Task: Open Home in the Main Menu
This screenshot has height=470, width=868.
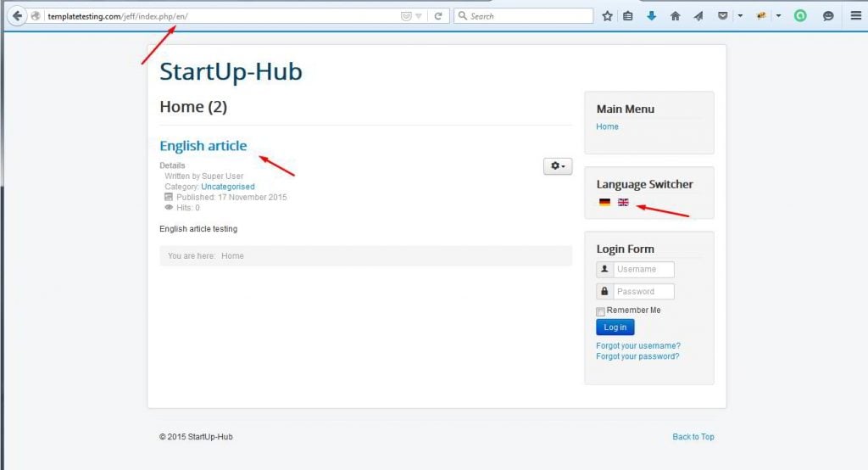Action: (x=607, y=127)
